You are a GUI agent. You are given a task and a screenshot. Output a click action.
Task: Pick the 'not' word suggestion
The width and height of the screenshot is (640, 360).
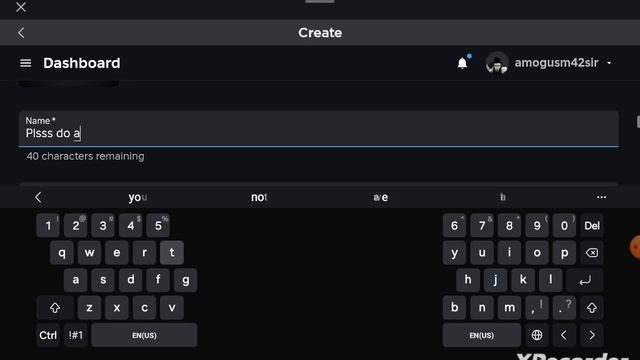(x=259, y=198)
